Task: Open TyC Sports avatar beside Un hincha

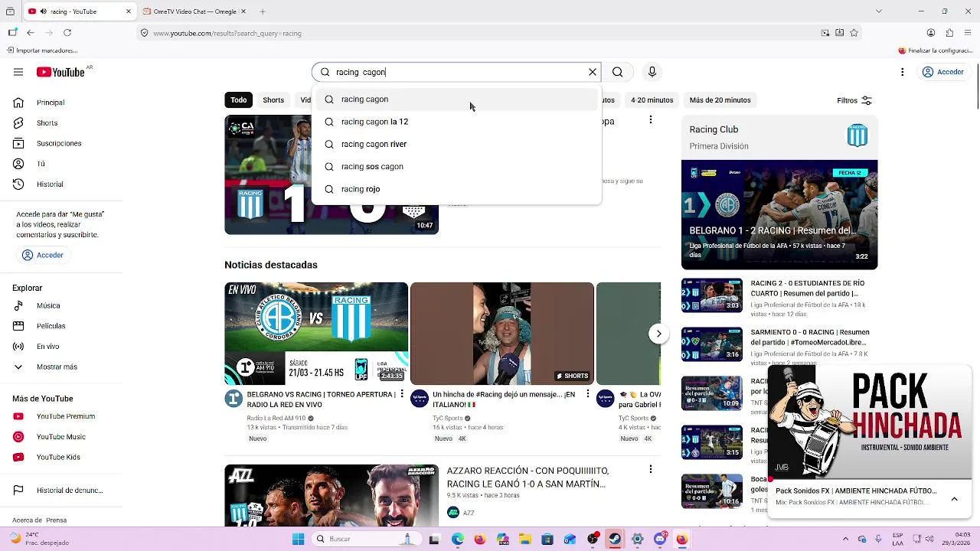Action: (420, 399)
